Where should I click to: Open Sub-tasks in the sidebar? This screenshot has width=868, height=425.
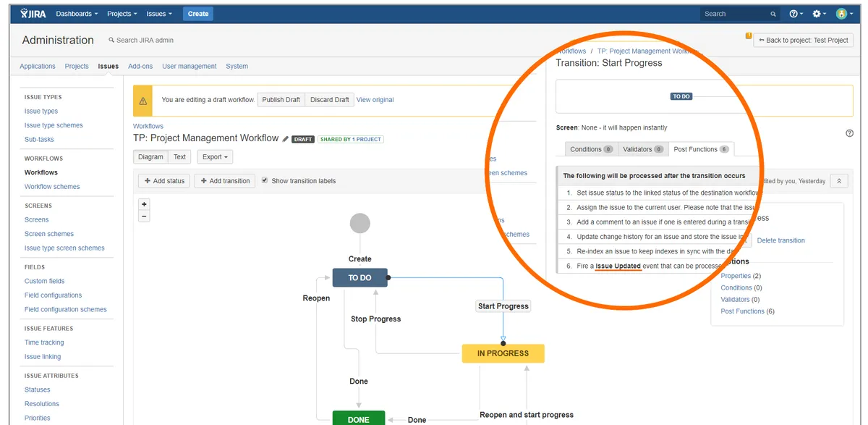[39, 139]
